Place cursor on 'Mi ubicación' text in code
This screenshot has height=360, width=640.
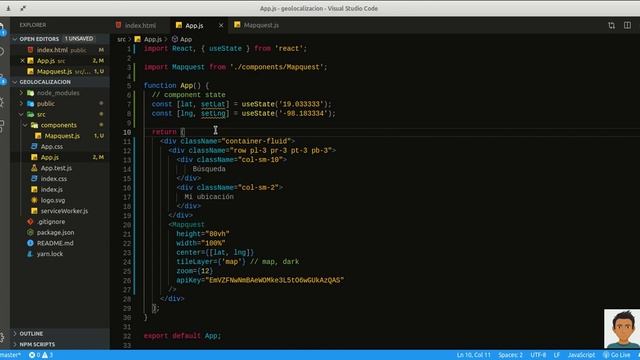click(209, 197)
